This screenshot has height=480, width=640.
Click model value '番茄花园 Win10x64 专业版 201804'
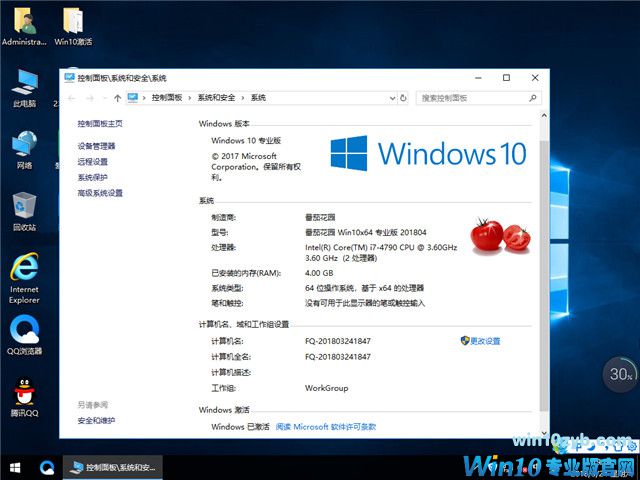pyautogui.click(x=366, y=233)
